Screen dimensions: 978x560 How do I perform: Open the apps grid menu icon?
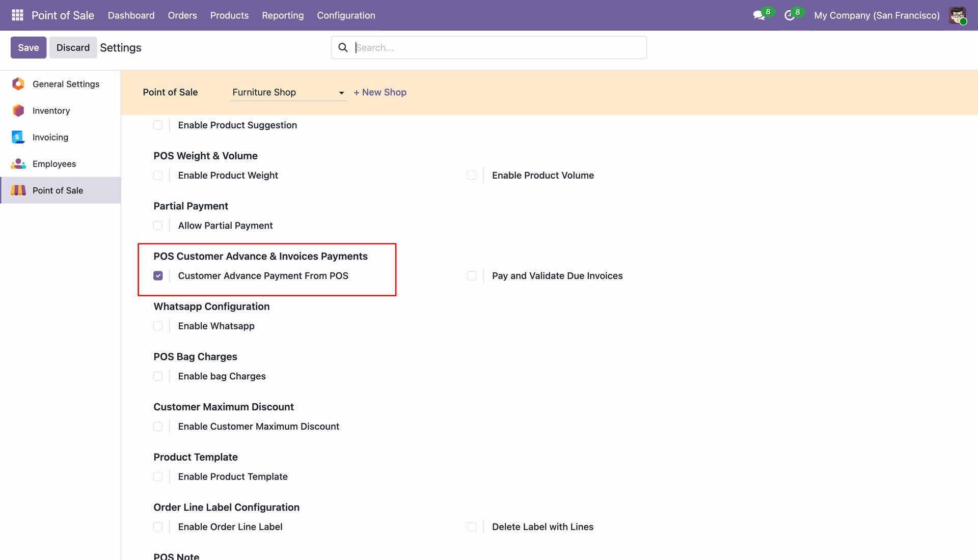17,15
